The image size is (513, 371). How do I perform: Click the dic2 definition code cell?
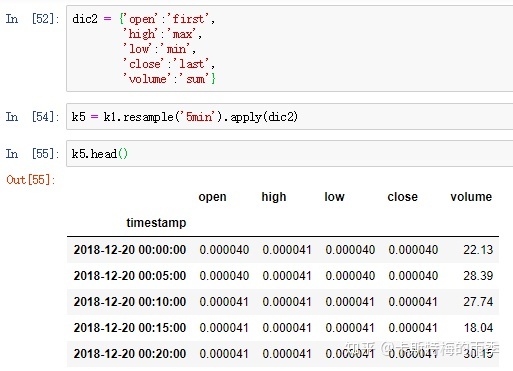(290, 48)
